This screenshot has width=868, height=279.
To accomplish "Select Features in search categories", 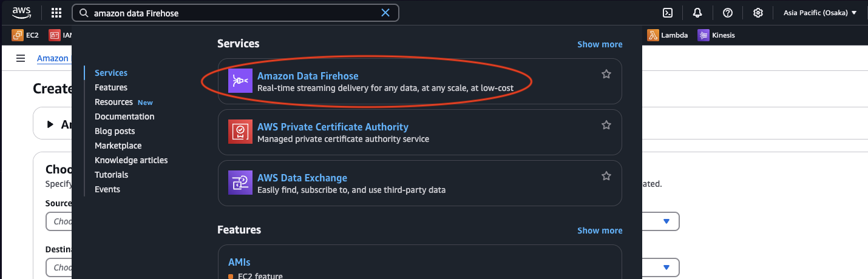I will (111, 87).
